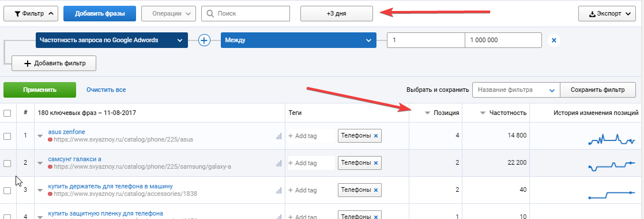Click the round plus condition icon

[204, 40]
